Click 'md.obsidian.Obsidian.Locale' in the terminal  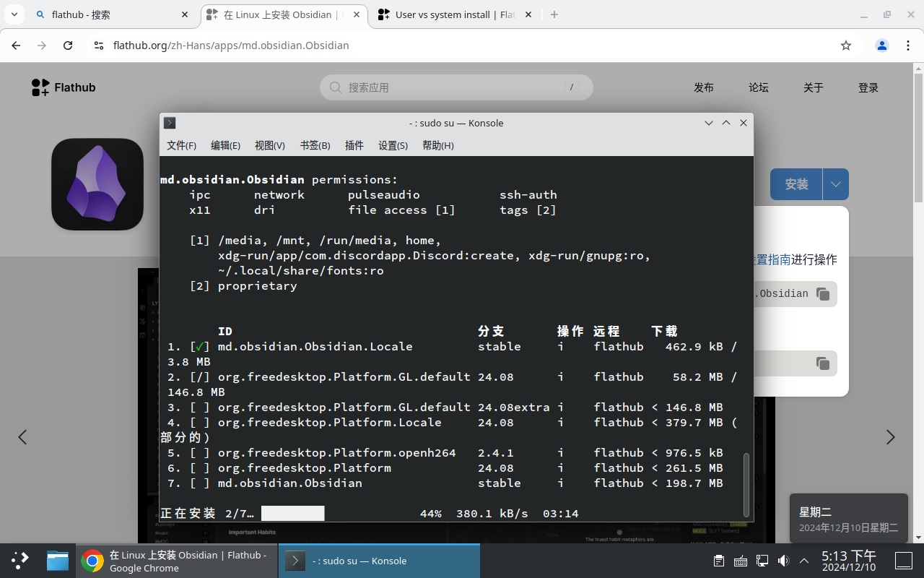[x=315, y=347]
